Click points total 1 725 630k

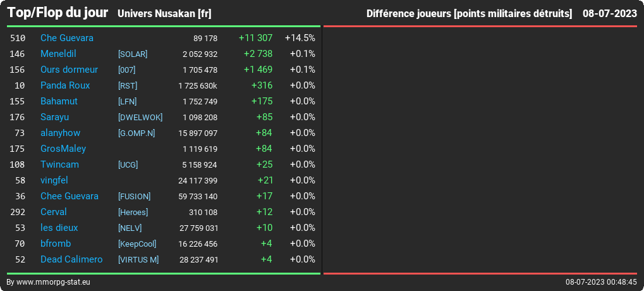click(198, 86)
